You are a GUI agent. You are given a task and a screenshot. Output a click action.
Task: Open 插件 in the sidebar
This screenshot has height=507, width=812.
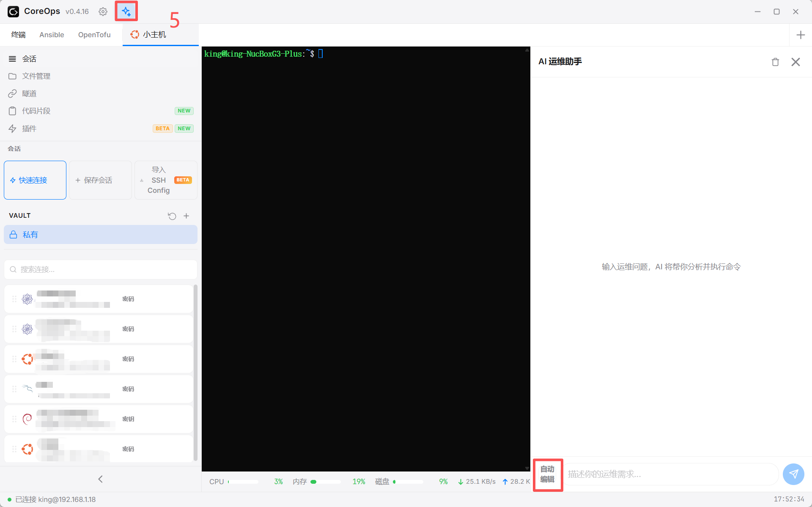(101, 129)
